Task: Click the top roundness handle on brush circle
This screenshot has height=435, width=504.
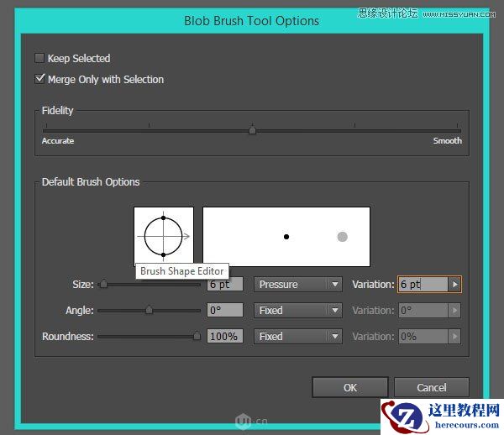Action: pos(163,217)
